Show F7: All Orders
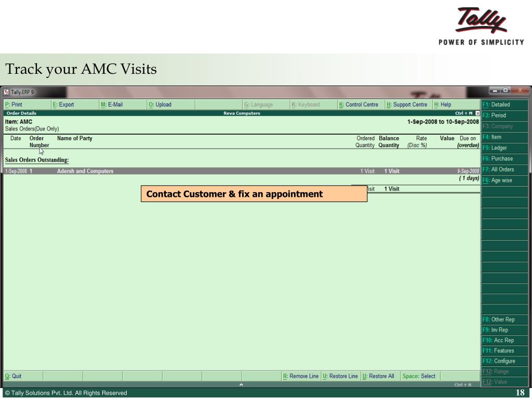The height and width of the screenshot is (399, 532). [504, 169]
